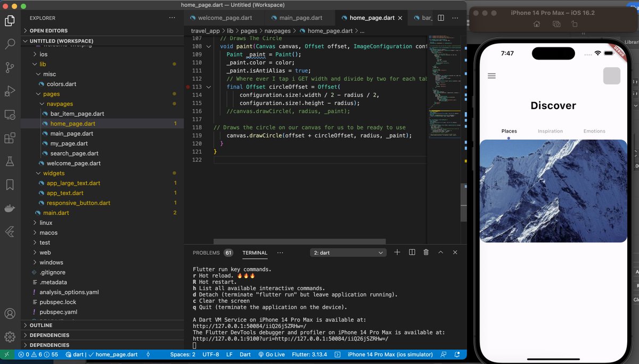Toggle breakpoint on line 113
The width and height of the screenshot is (639, 364).
[188, 87]
